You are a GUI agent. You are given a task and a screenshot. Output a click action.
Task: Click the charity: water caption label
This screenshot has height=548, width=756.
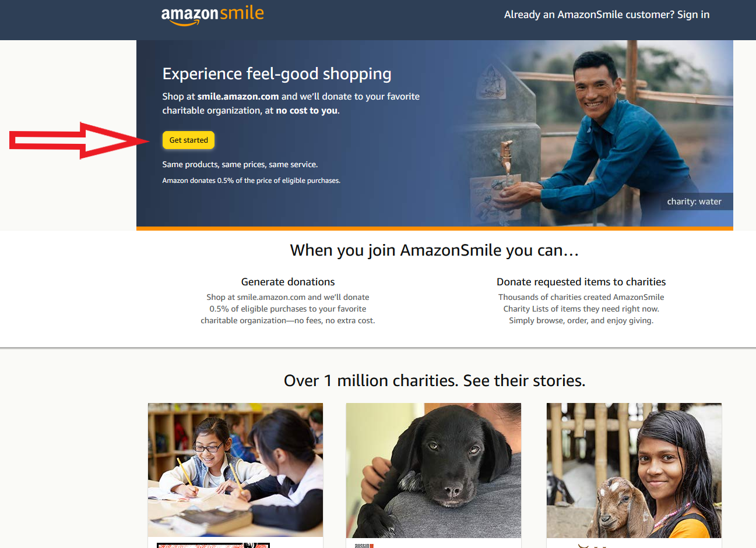tap(694, 201)
